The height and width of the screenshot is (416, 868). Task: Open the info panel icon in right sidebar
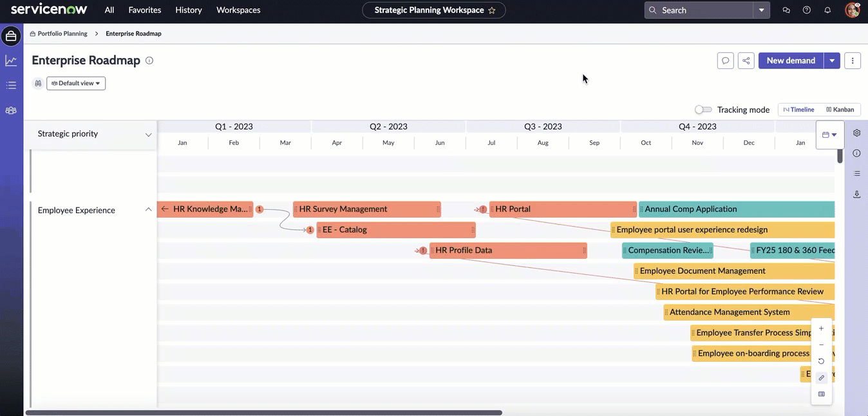pyautogui.click(x=857, y=153)
